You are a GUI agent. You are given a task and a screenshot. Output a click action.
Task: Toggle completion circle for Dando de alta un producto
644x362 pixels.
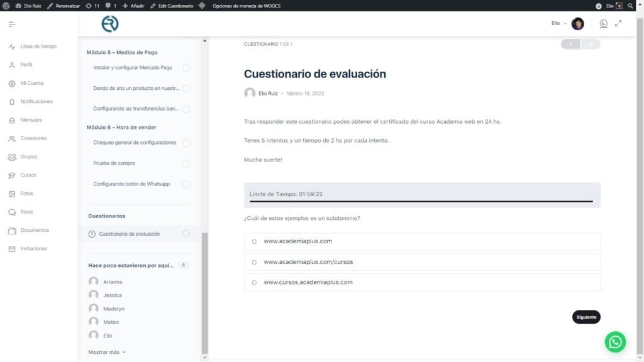coord(186,88)
